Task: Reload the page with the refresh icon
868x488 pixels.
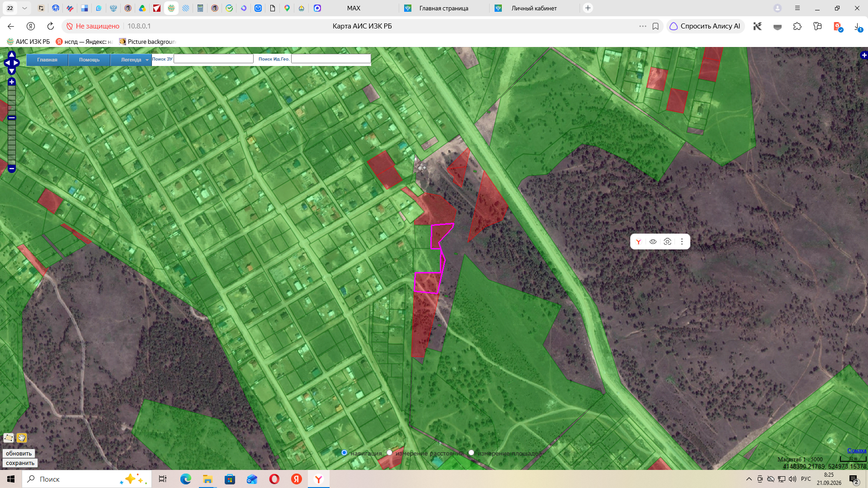Action: pyautogui.click(x=51, y=26)
